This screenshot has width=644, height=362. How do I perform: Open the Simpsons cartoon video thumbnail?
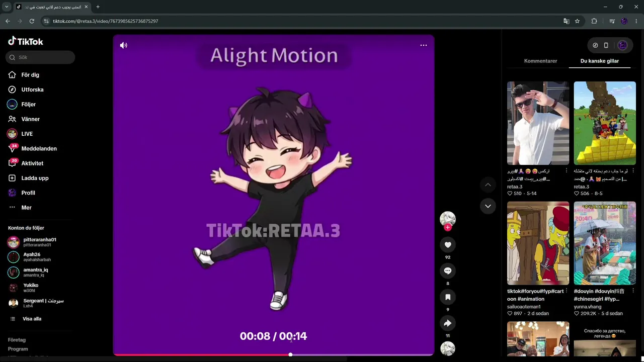(x=538, y=243)
